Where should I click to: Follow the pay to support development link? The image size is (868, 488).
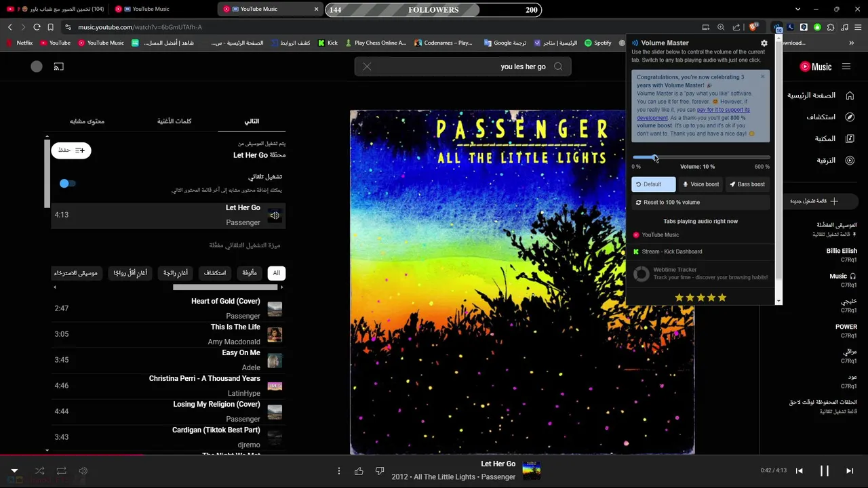693,113
